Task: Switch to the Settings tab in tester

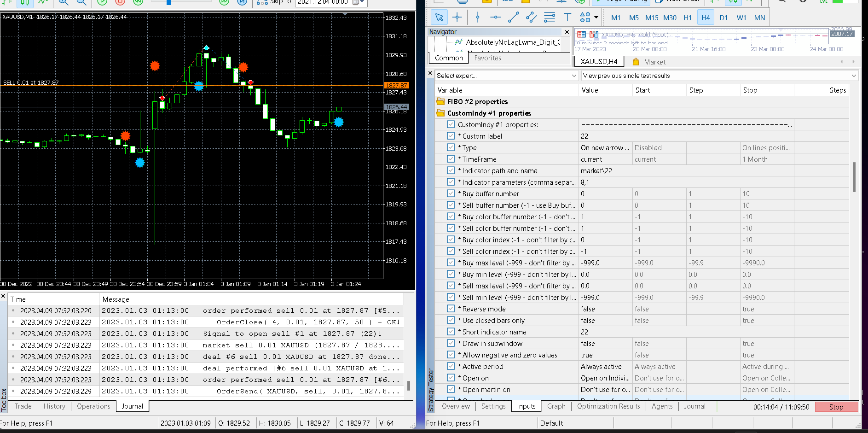Action: coord(493,406)
